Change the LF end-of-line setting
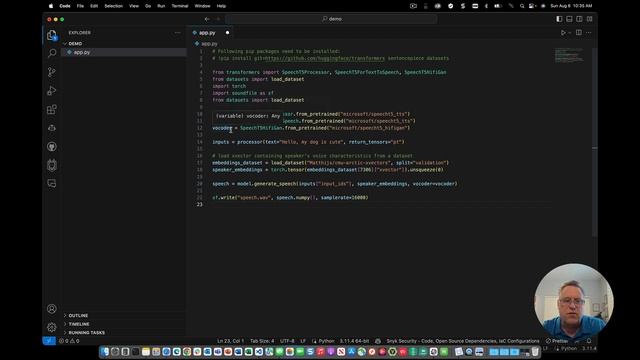 click(303, 341)
